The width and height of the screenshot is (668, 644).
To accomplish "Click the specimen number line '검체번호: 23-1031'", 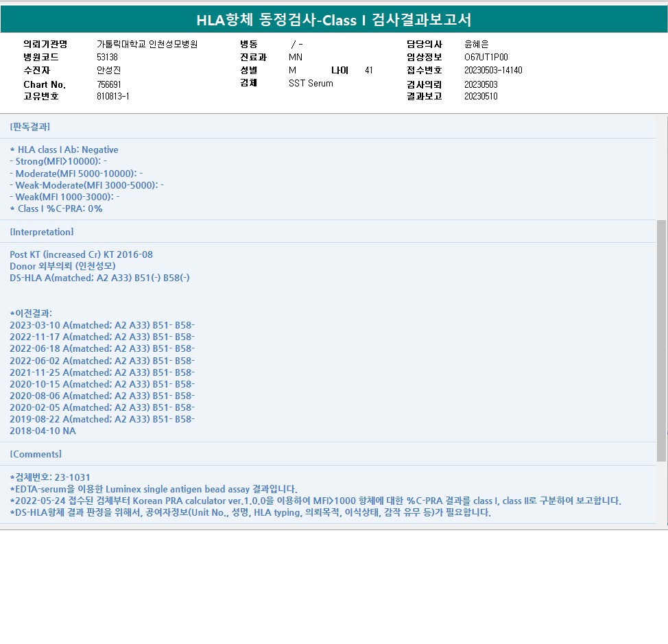I will point(50,477).
